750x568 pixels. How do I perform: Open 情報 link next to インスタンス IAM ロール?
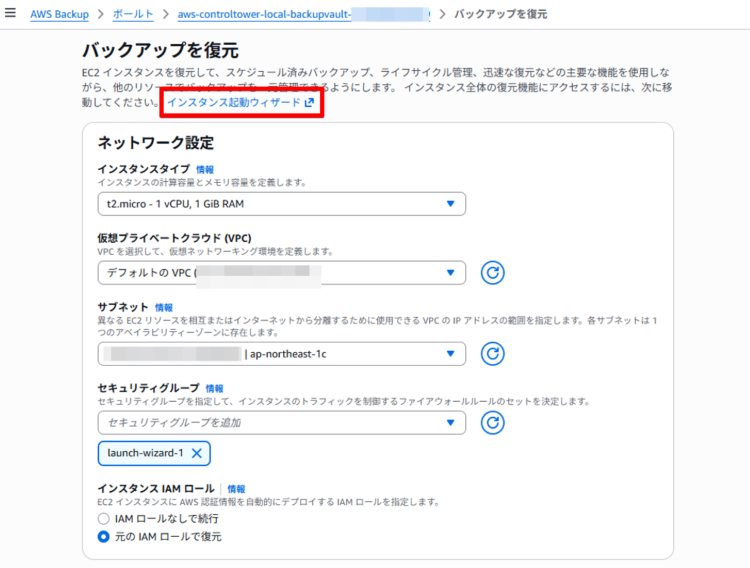pyautogui.click(x=236, y=489)
